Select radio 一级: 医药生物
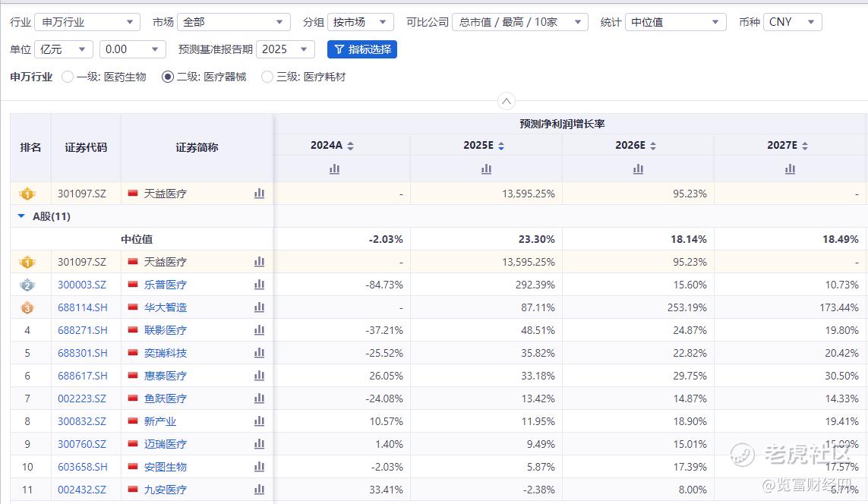868x504 pixels. pyautogui.click(x=68, y=77)
